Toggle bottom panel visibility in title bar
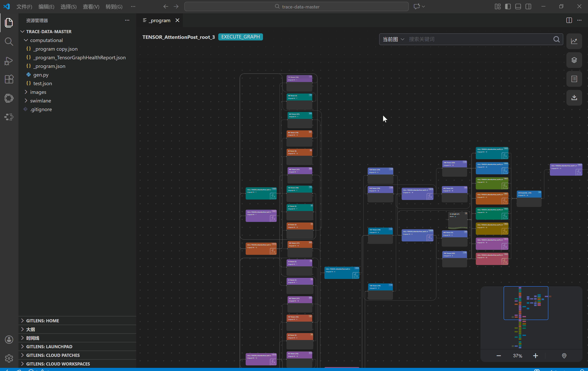This screenshot has width=588, height=371. pos(518,7)
